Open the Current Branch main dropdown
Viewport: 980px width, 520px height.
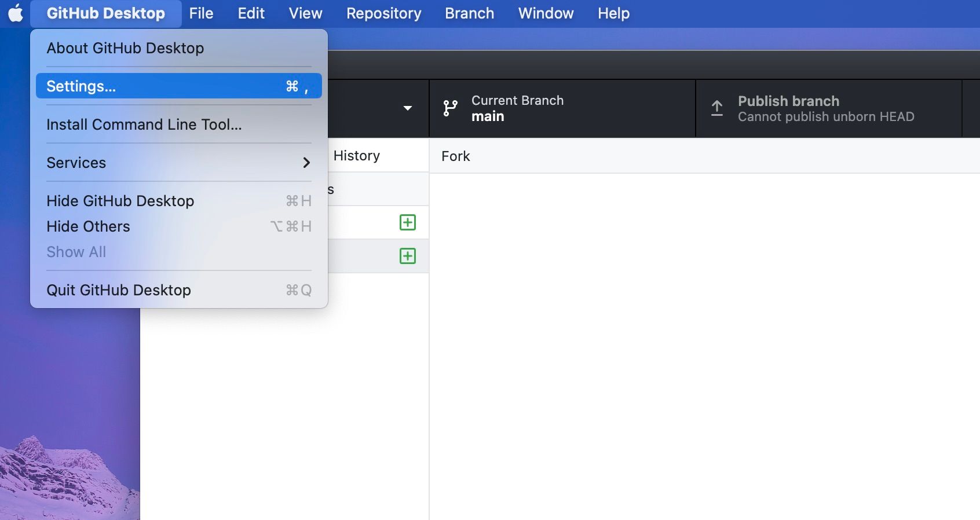click(x=562, y=108)
